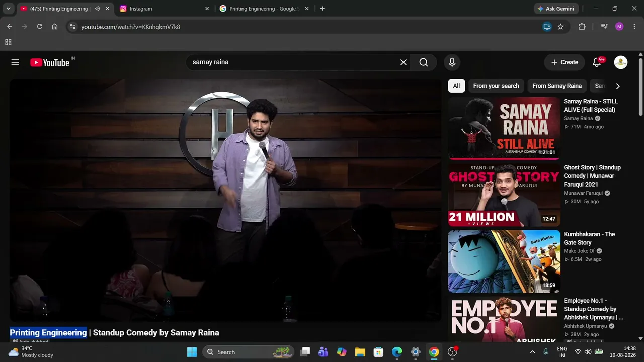This screenshot has height=362, width=644.
Task: Open Samay Raina STILL ALIVE thumbnail
Action: coord(504,128)
